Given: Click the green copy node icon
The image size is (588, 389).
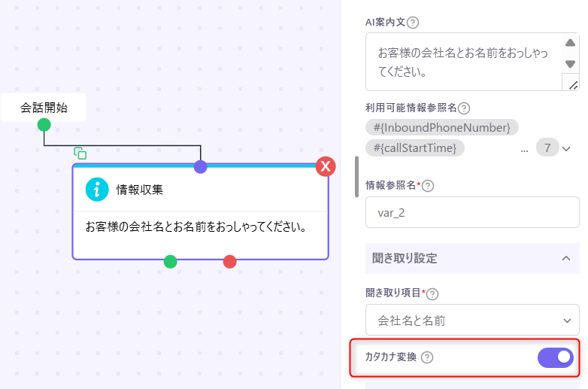Looking at the screenshot, I should [x=80, y=153].
